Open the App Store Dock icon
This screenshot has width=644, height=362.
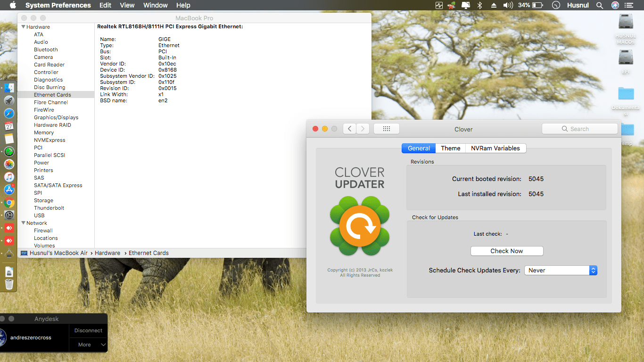point(9,189)
